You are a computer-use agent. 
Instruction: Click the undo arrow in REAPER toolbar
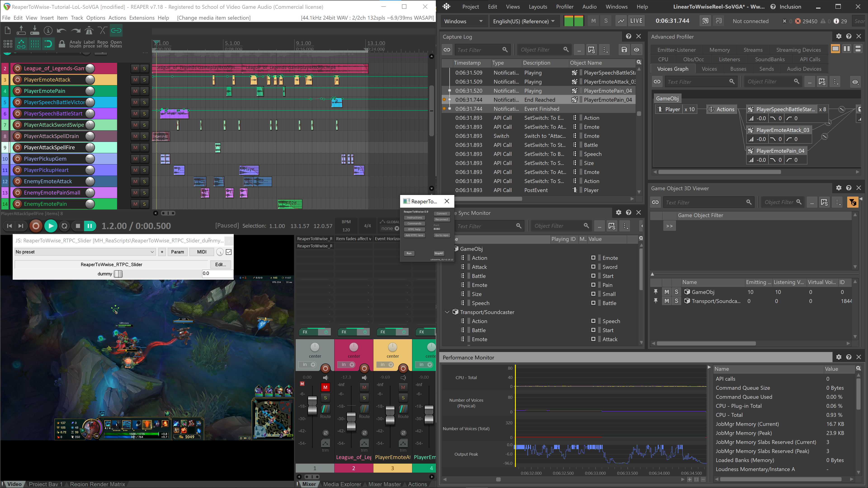coord(62,31)
